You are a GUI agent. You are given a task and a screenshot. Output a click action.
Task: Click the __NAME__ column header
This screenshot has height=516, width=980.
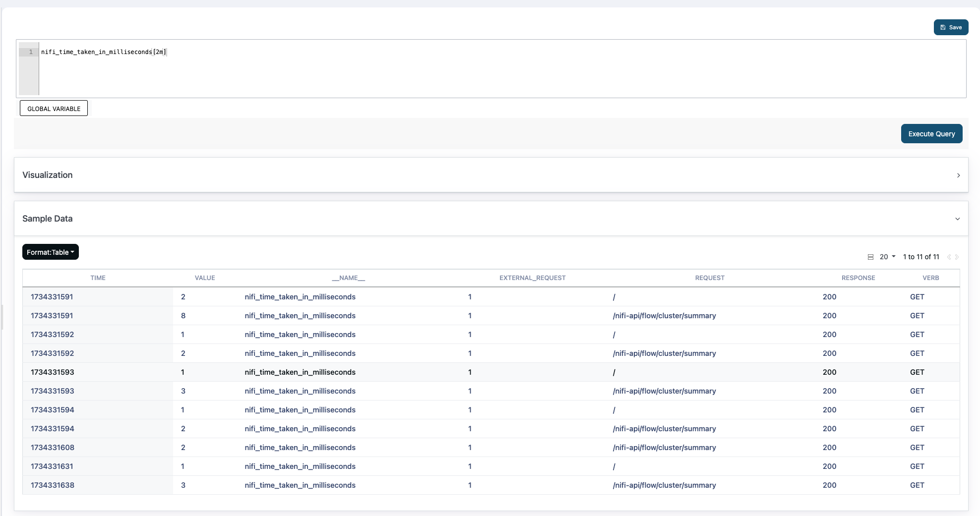[348, 278]
